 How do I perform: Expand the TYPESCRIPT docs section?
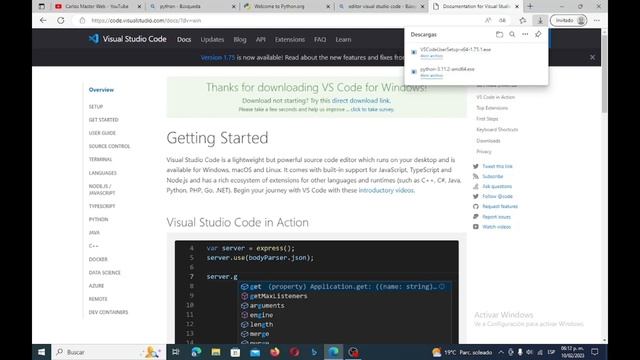pyautogui.click(x=102, y=206)
